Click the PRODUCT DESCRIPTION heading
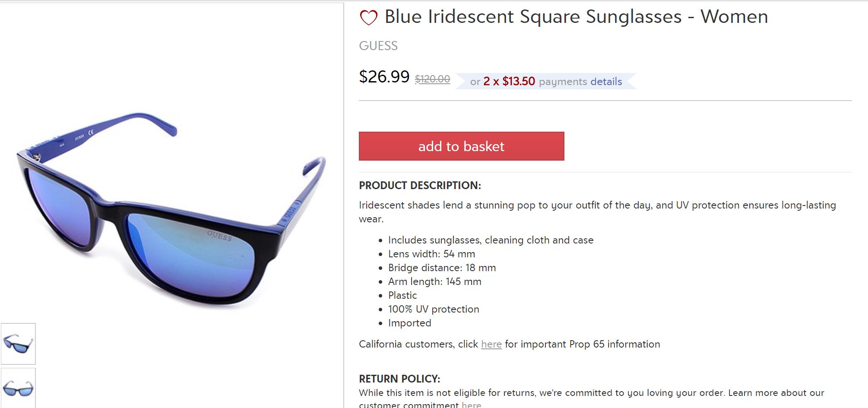This screenshot has height=408, width=868. coord(420,186)
